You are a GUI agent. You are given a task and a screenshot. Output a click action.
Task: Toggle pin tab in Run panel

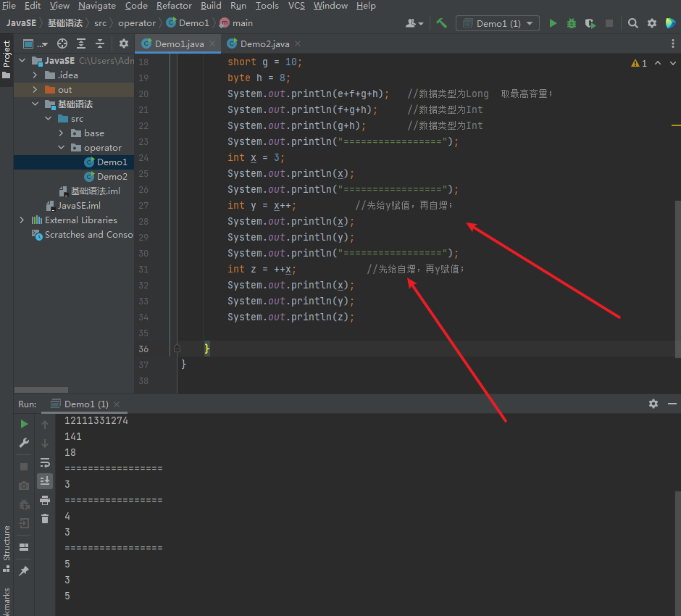coord(24,571)
